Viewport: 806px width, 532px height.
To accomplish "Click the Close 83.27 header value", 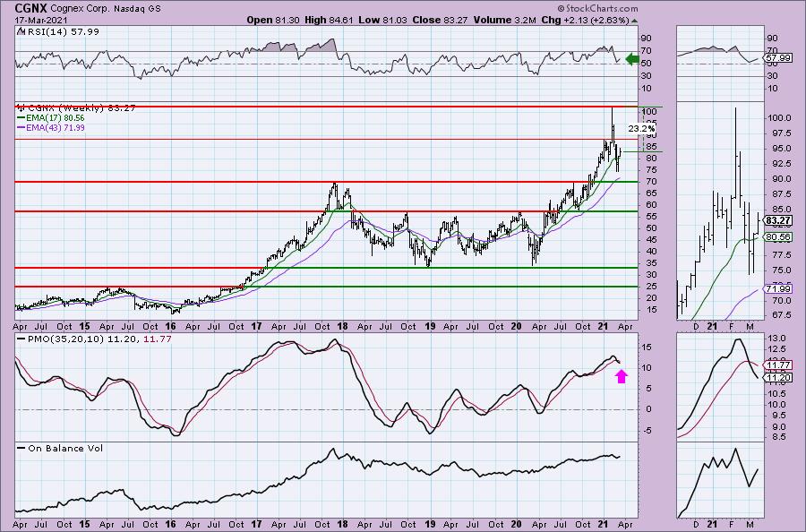I will coord(440,20).
